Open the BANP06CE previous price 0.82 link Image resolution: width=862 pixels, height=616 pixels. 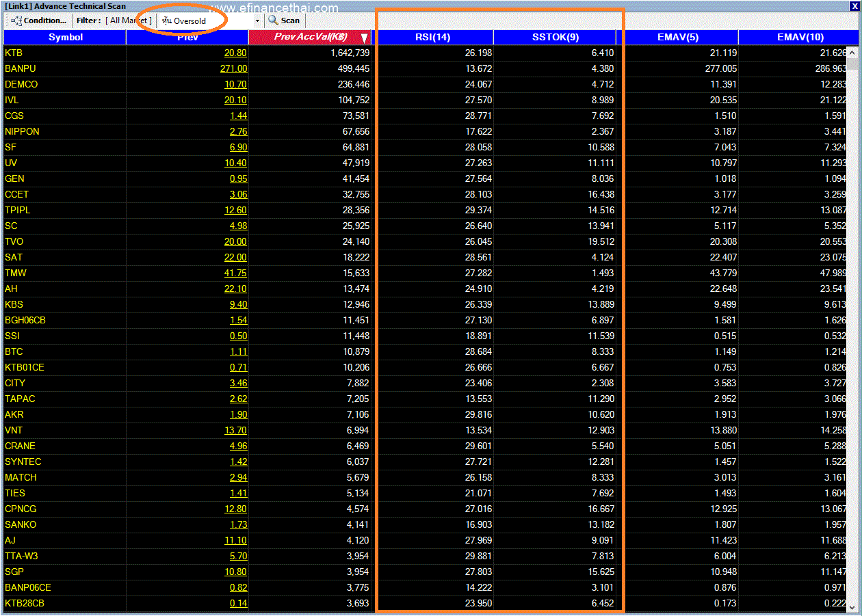point(238,587)
